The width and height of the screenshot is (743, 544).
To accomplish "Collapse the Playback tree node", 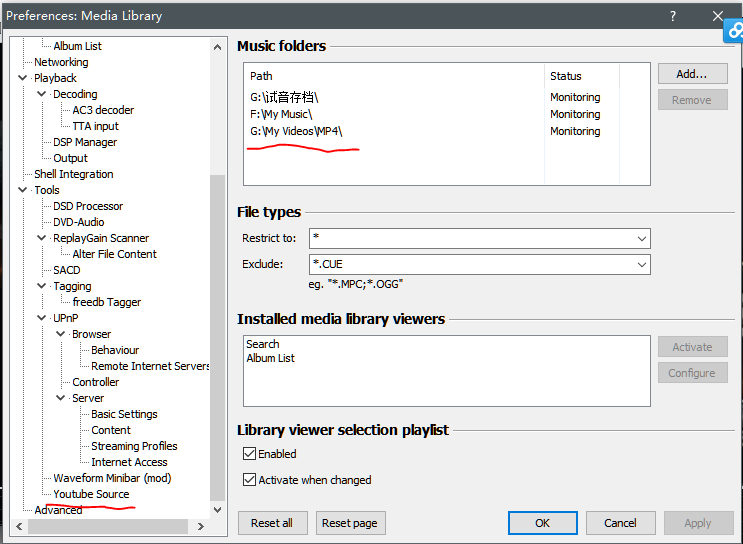I will [23, 78].
